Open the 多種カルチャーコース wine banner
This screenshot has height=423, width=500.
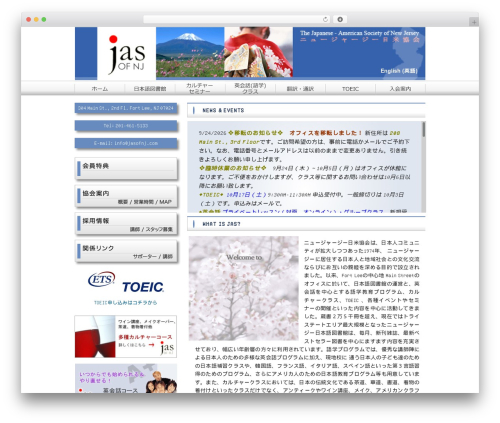[x=126, y=337]
